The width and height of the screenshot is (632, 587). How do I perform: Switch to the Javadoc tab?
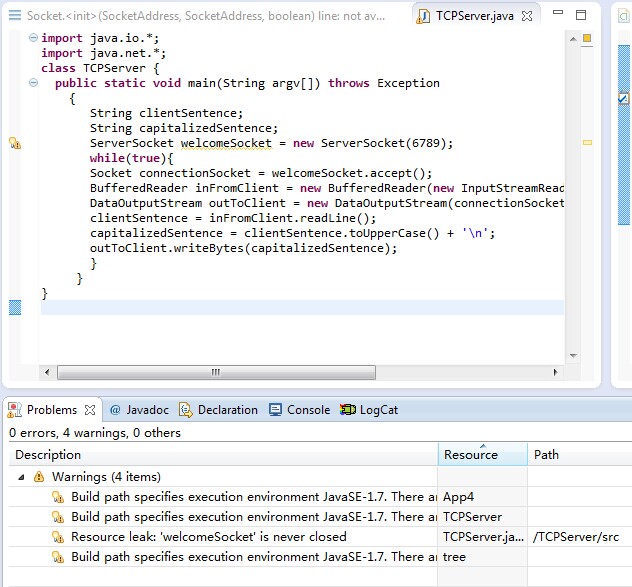click(139, 410)
